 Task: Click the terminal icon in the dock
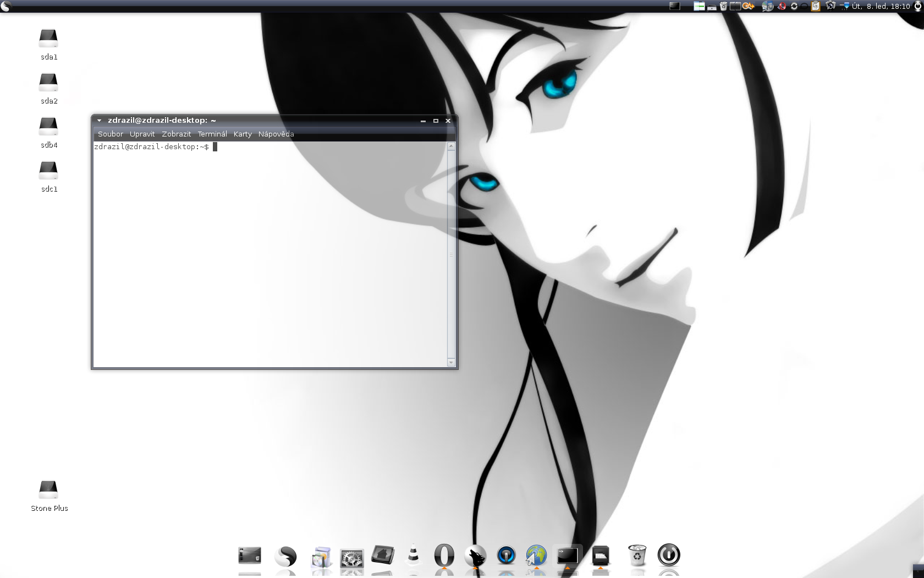(x=567, y=556)
